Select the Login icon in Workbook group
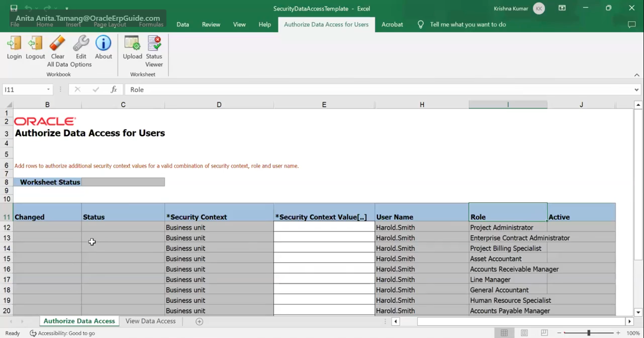Screen dimensions: 644x338 coord(14,47)
